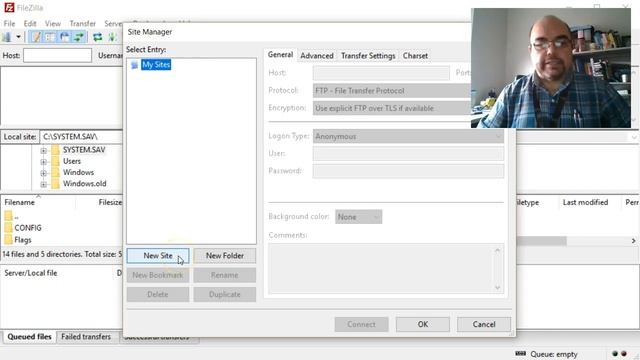The width and height of the screenshot is (640, 360).
Task: Select the parent directory '..' entry
Action: point(11,216)
